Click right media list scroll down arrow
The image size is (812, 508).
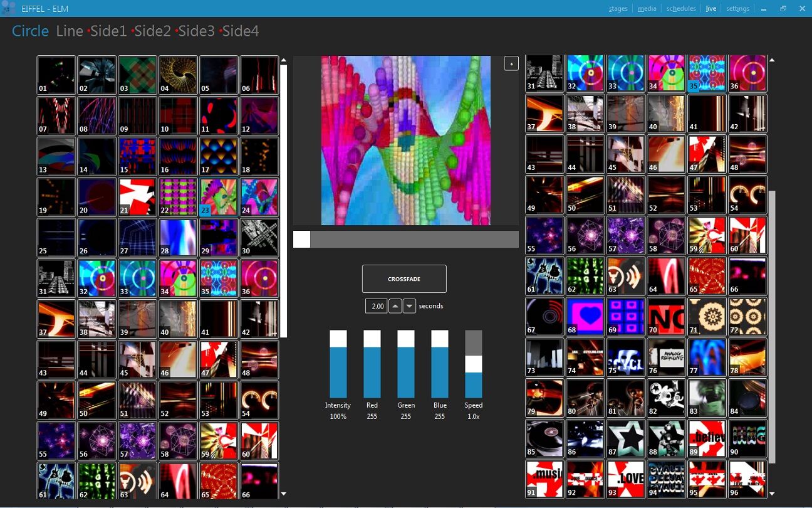[771, 494]
